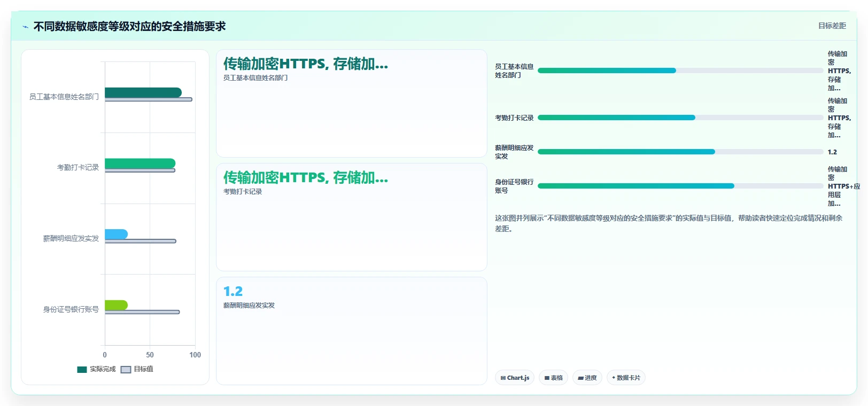Click the description paragraph starting 这张图并列展示
Viewport: 868px width, 406px height.
(669, 223)
